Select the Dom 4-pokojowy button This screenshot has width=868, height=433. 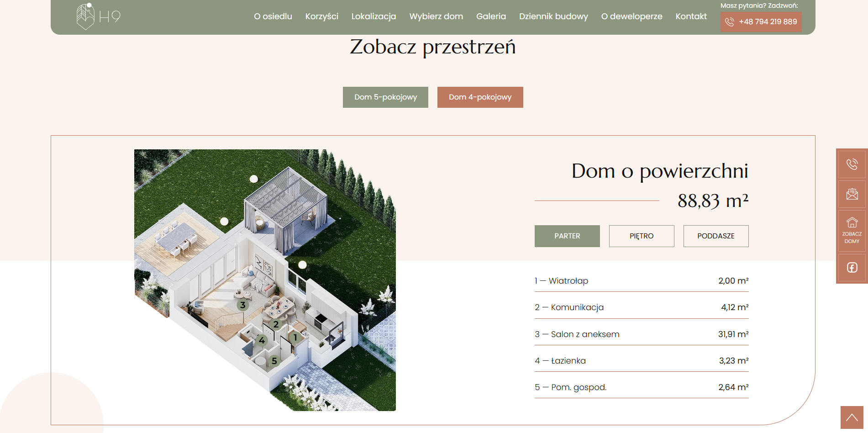480,97
